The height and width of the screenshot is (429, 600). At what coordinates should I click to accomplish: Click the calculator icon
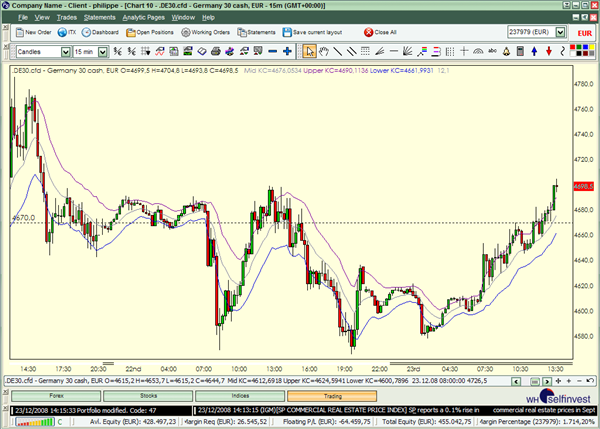pyautogui.click(x=520, y=51)
